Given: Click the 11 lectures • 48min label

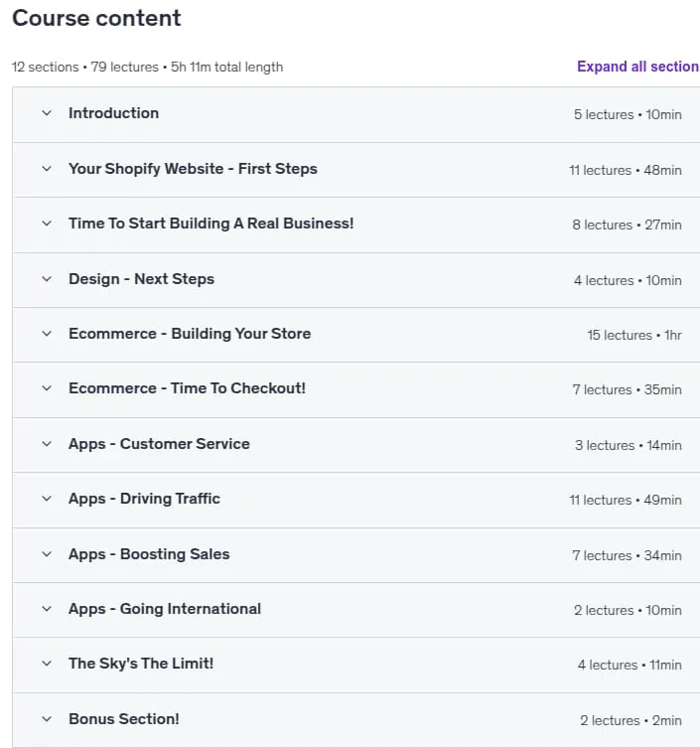Looking at the screenshot, I should (626, 170).
